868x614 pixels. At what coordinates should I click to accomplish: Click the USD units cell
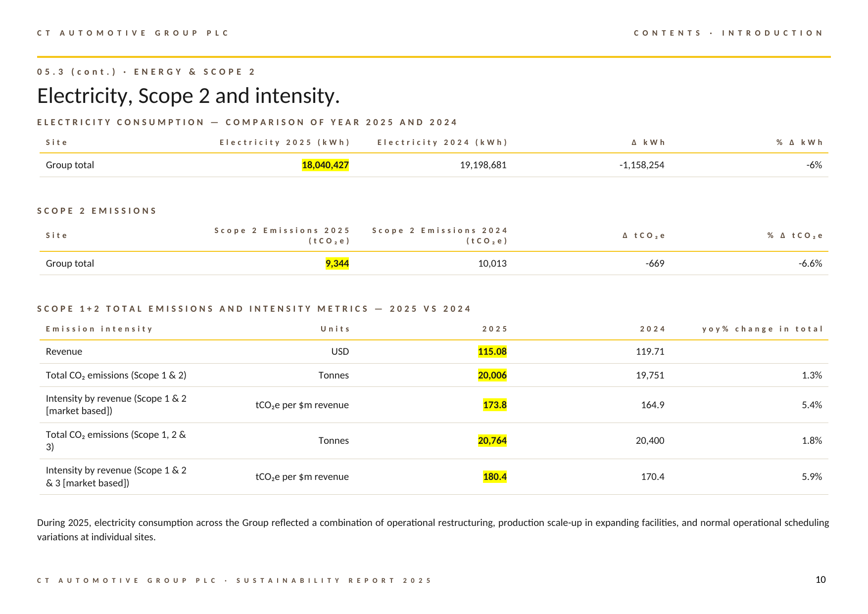click(x=340, y=352)
